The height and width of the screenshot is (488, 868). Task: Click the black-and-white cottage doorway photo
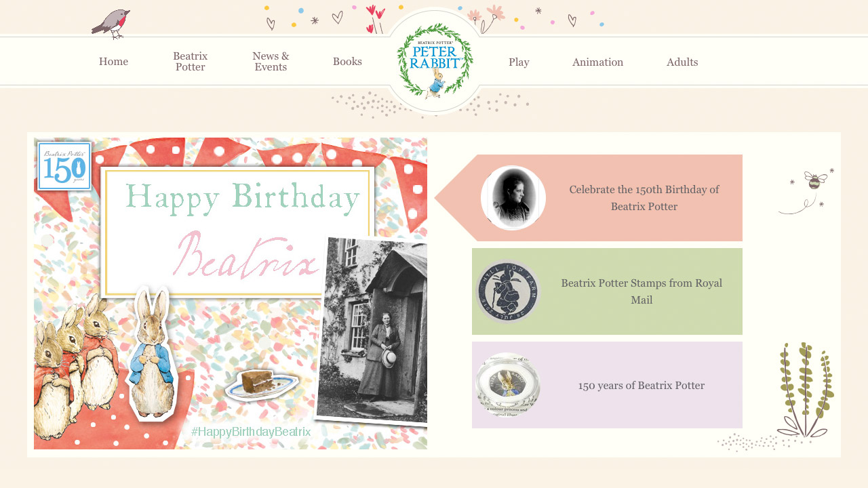tap(372, 331)
